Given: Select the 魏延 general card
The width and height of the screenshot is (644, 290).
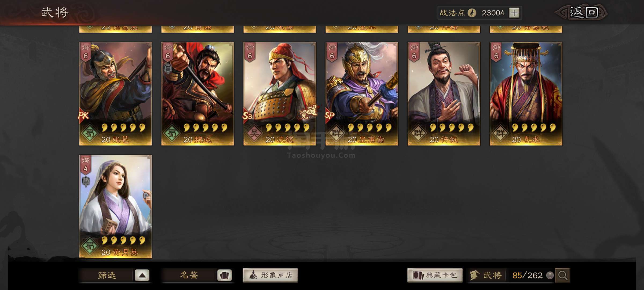Looking at the screenshot, I should (197, 94).
